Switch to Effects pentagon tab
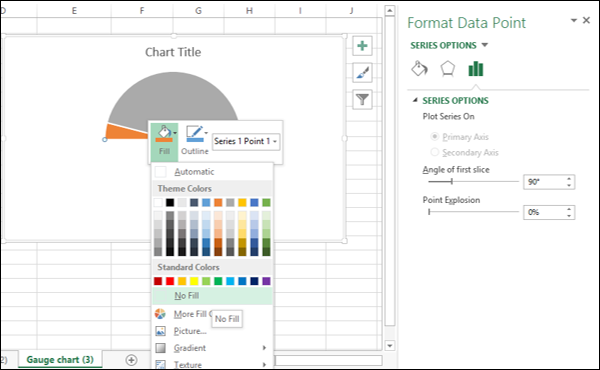This screenshot has height=370, width=600. (x=447, y=69)
